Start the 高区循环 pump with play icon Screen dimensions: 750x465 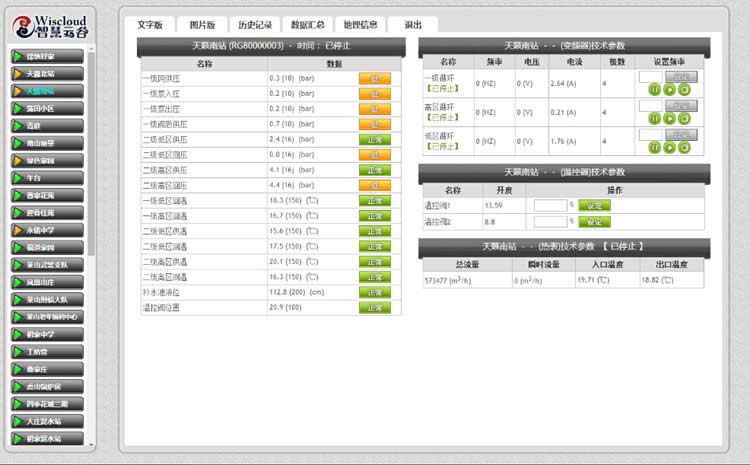click(x=670, y=118)
